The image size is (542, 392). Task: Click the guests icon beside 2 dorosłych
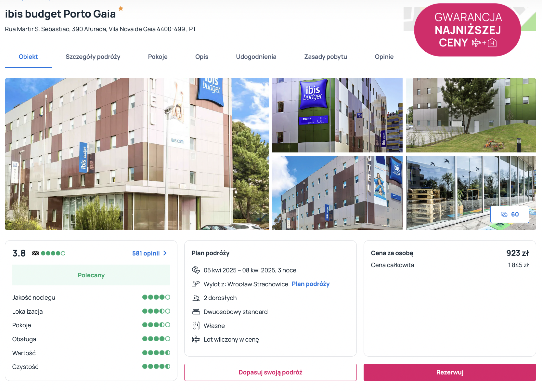[196, 298]
